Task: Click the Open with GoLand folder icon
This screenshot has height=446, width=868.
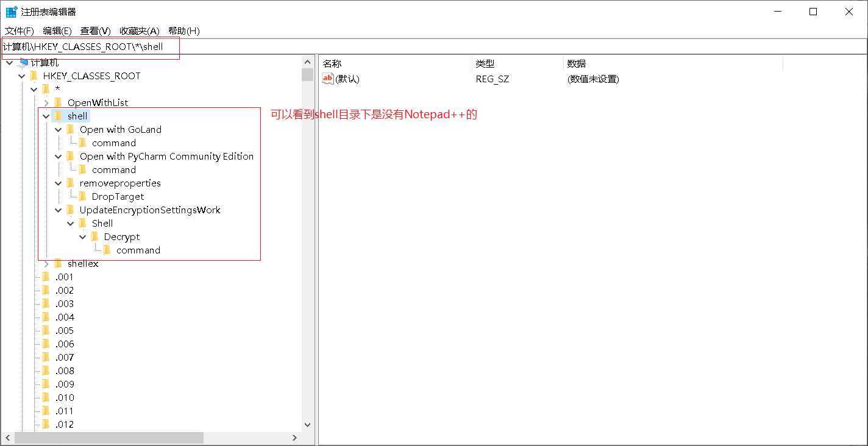Action: (71, 129)
